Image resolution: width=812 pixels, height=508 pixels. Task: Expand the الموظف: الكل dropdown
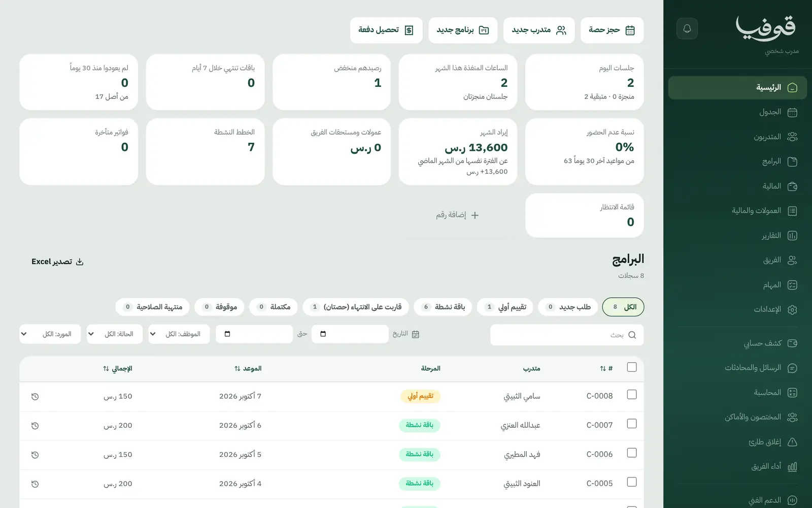179,334
